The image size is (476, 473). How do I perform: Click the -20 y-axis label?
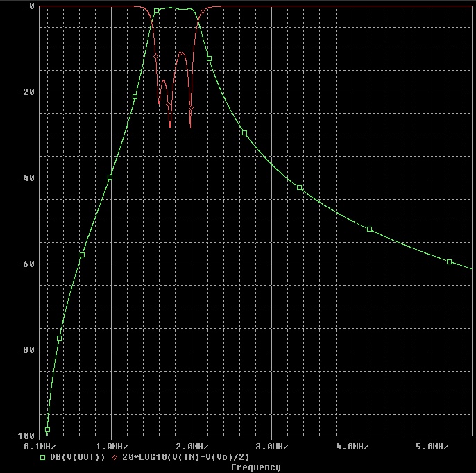[26, 92]
